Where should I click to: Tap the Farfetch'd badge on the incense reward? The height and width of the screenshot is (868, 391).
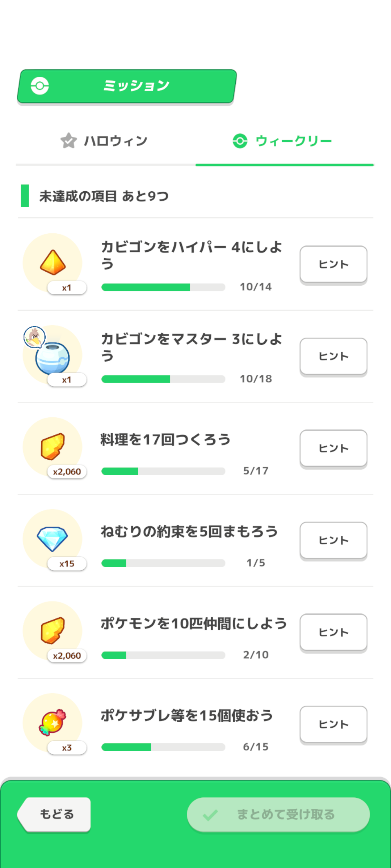34,337
